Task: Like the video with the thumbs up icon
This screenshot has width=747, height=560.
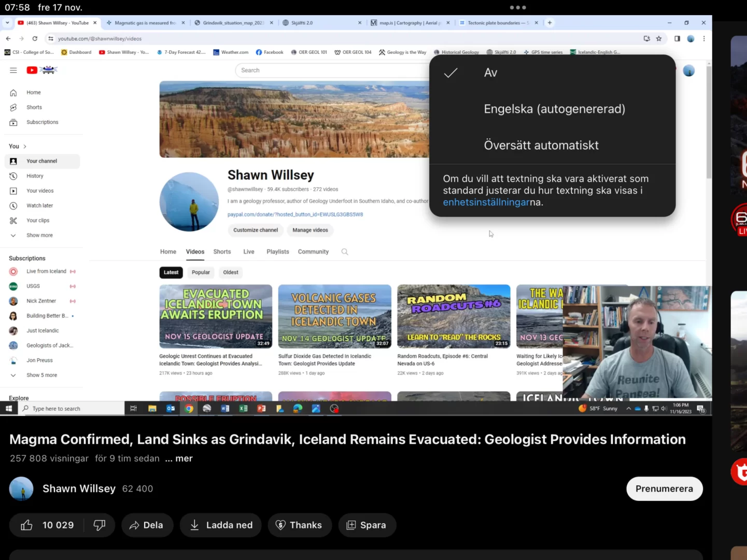Action: click(x=27, y=525)
